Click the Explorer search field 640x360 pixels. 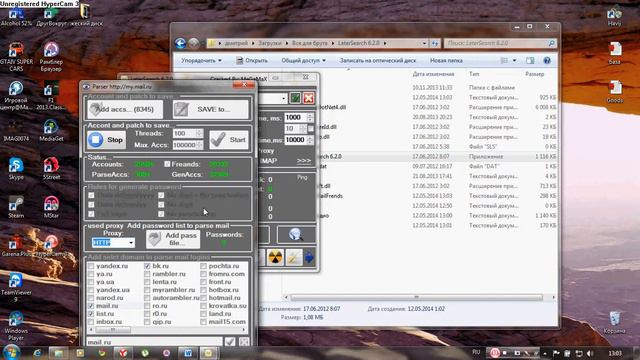tap(500, 43)
